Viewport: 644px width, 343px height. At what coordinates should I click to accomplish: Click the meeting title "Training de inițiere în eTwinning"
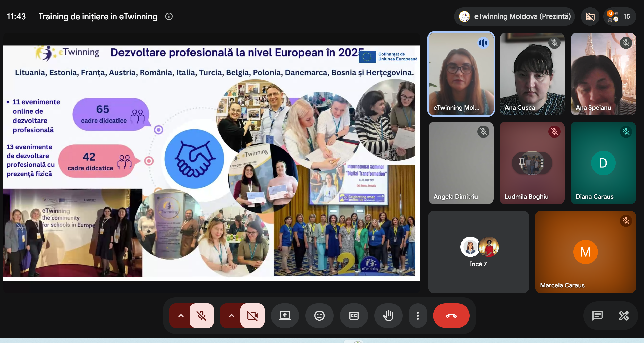click(x=98, y=16)
